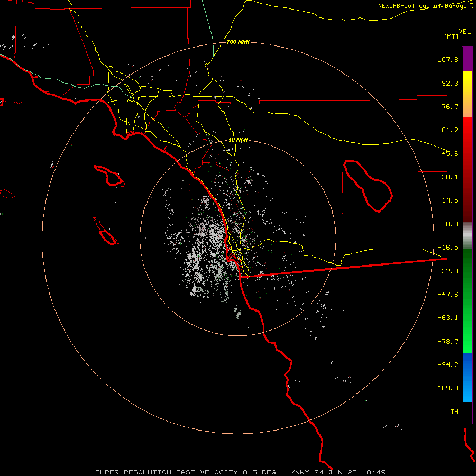Click the -94.2 velocity scale value
Image resolution: width=476 pixels, height=476 pixels.
pos(448,365)
